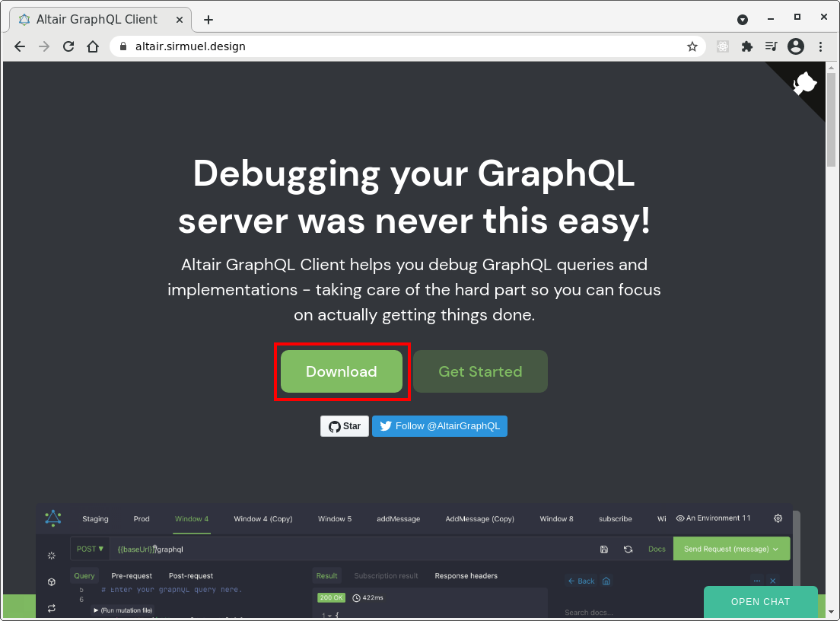The image size is (840, 621).
Task: Click the reload docs icon beside Docs
Action: (628, 549)
